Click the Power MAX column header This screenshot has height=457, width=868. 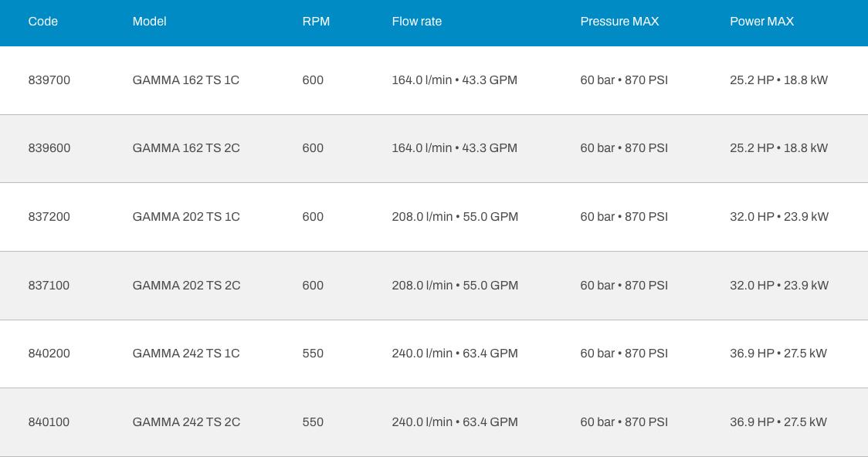click(x=761, y=22)
